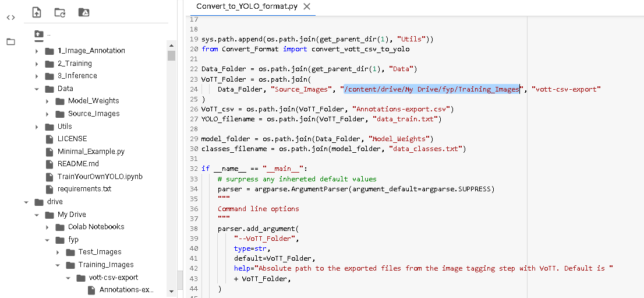Click the "Model_Weights" string on line 29
The image size is (644, 298).
point(399,139)
